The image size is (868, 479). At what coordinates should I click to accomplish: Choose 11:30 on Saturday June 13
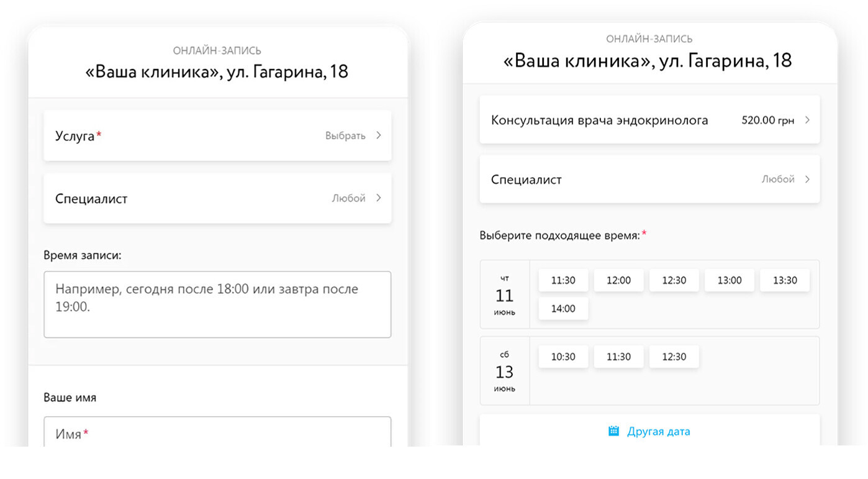(618, 357)
